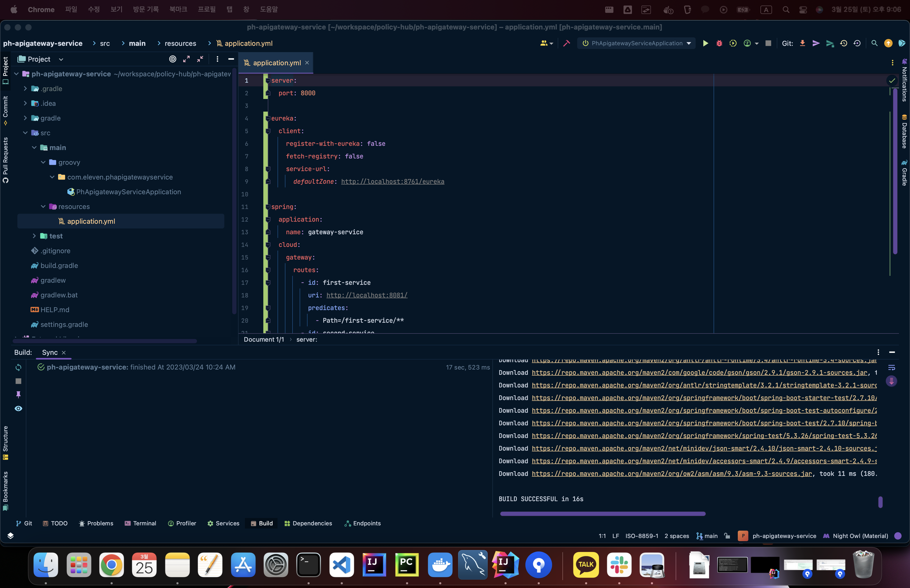910x588 pixels.
Task: Toggle the eye view icon in Build panel
Action: tap(18, 408)
